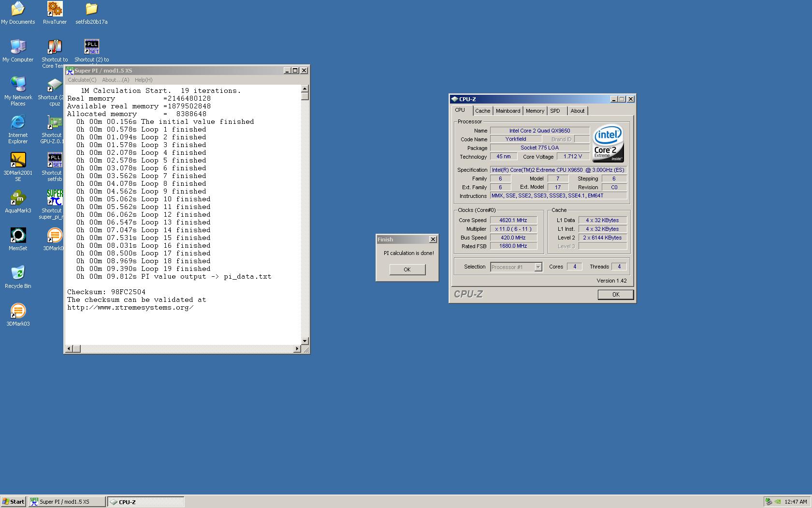Screen dimensions: 812x508
Task: Launch the 3DMark2001 SE desktop icon
Action: coord(18,167)
